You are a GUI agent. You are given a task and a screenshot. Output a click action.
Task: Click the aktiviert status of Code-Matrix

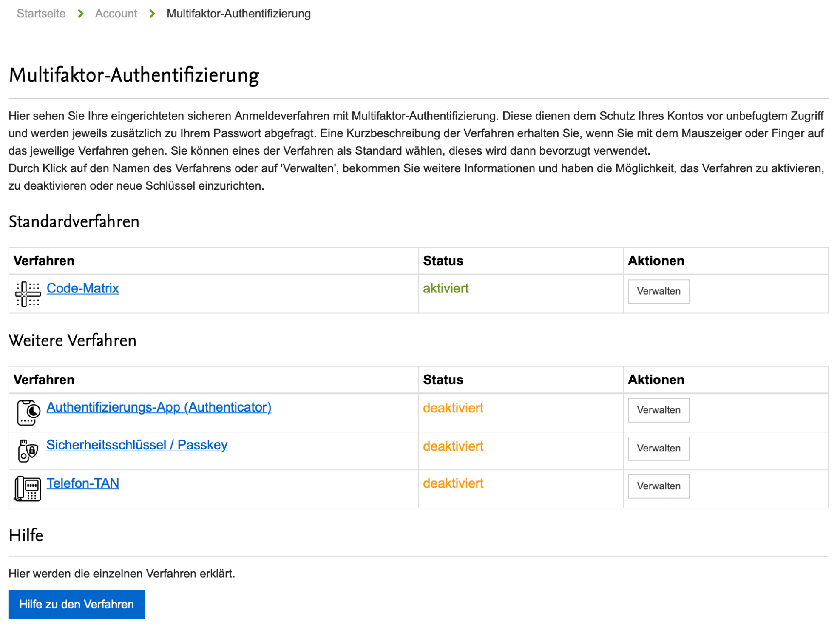click(446, 288)
